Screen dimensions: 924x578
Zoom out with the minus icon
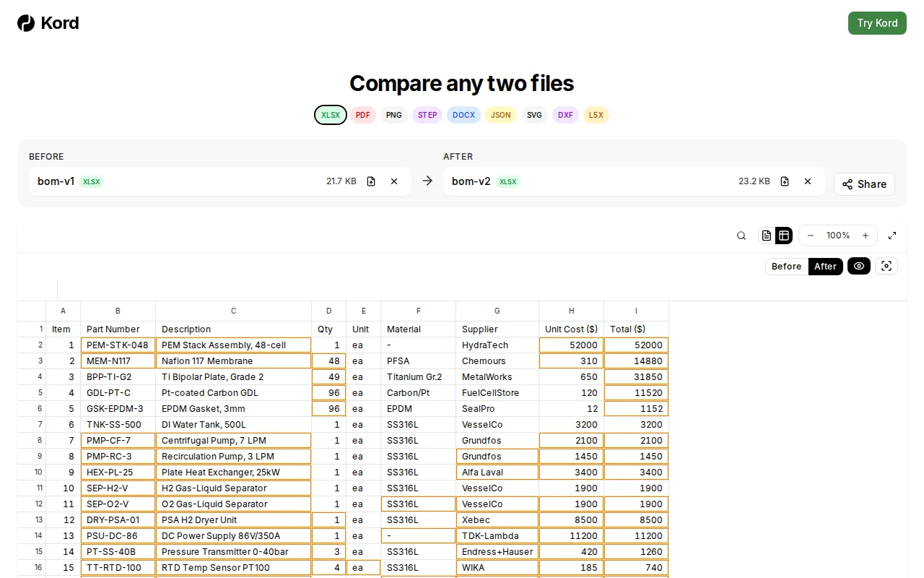pyautogui.click(x=811, y=236)
